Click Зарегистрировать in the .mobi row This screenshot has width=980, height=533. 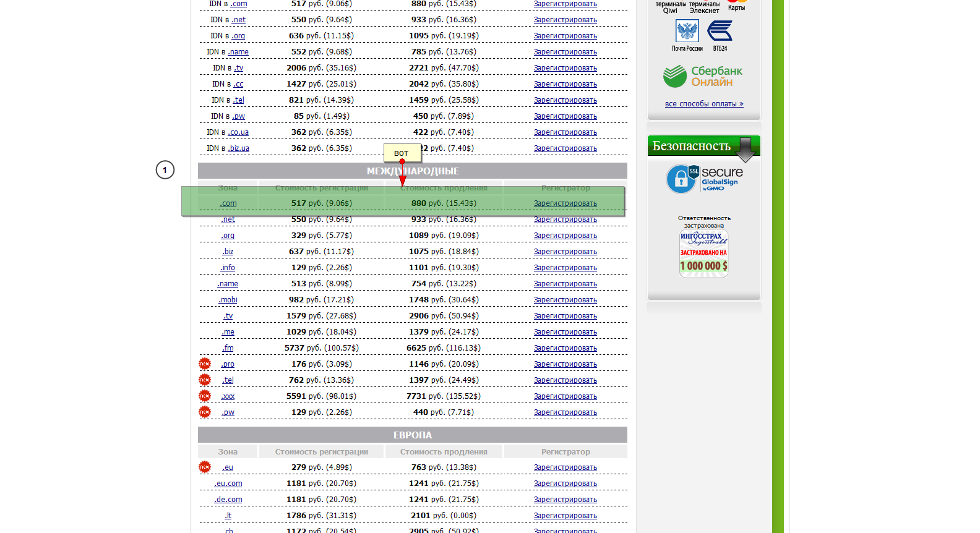click(x=565, y=300)
